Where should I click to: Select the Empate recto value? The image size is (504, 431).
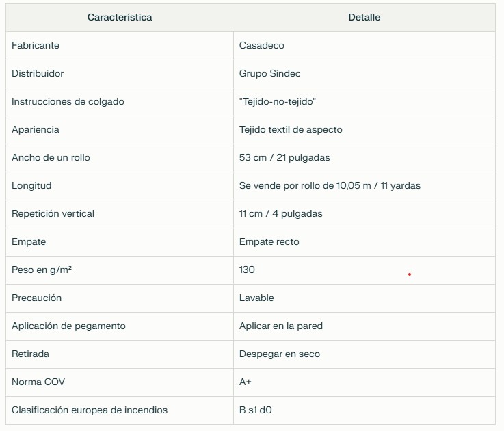[x=269, y=242]
